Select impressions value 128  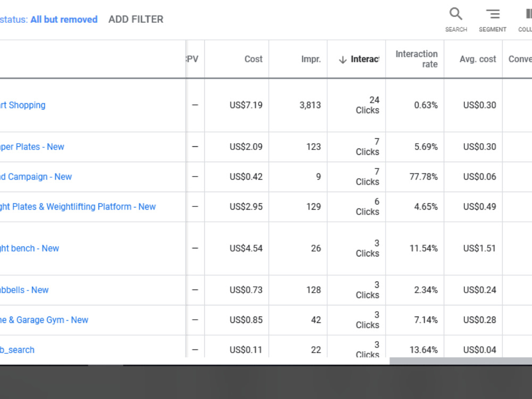pos(313,290)
